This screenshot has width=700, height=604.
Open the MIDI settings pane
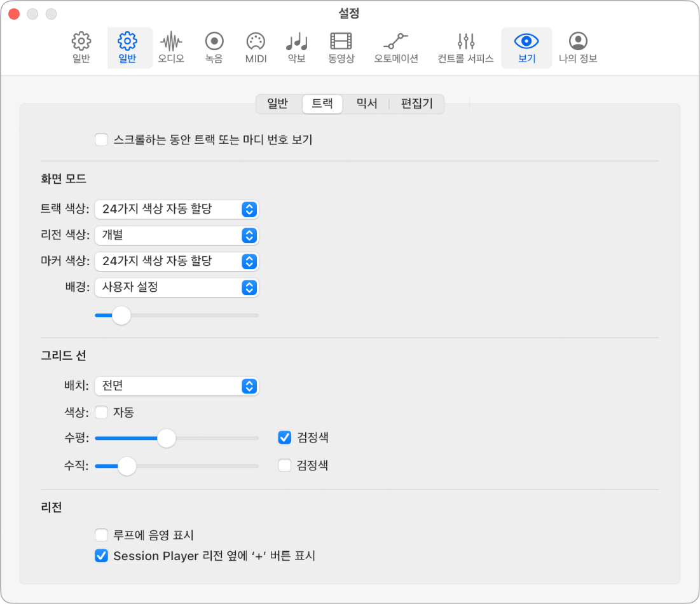(x=256, y=48)
